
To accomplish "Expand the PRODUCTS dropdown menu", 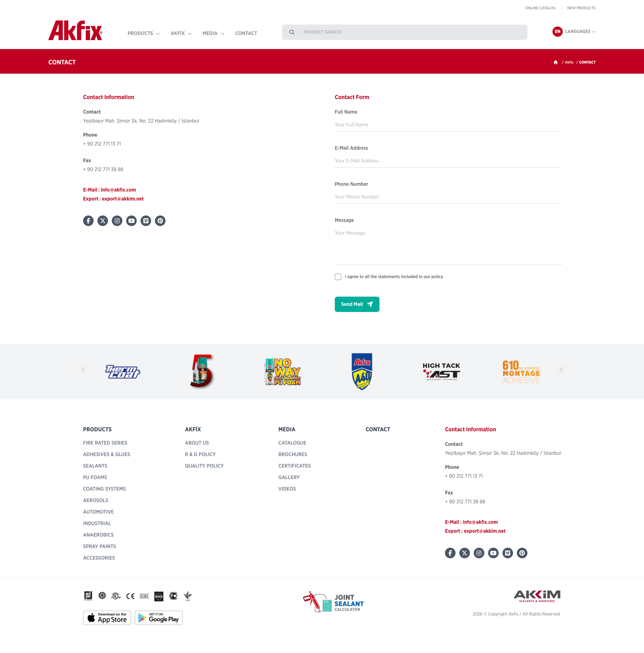I will click(144, 33).
